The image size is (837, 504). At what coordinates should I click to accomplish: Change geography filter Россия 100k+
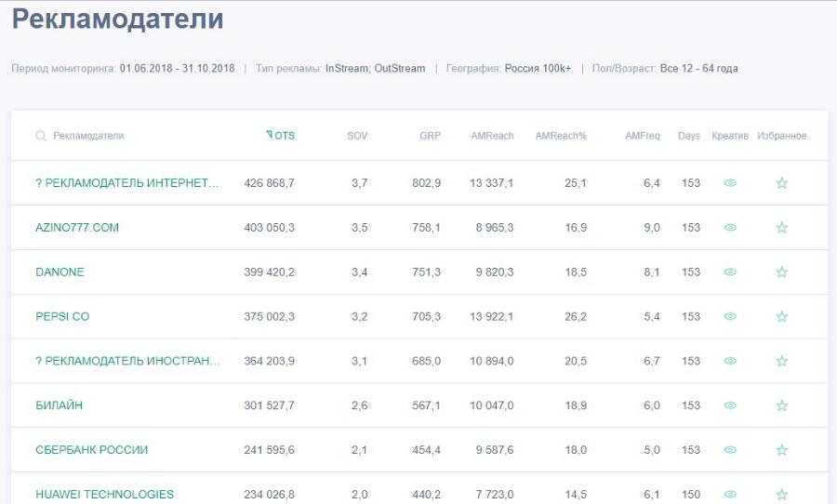[x=538, y=69]
